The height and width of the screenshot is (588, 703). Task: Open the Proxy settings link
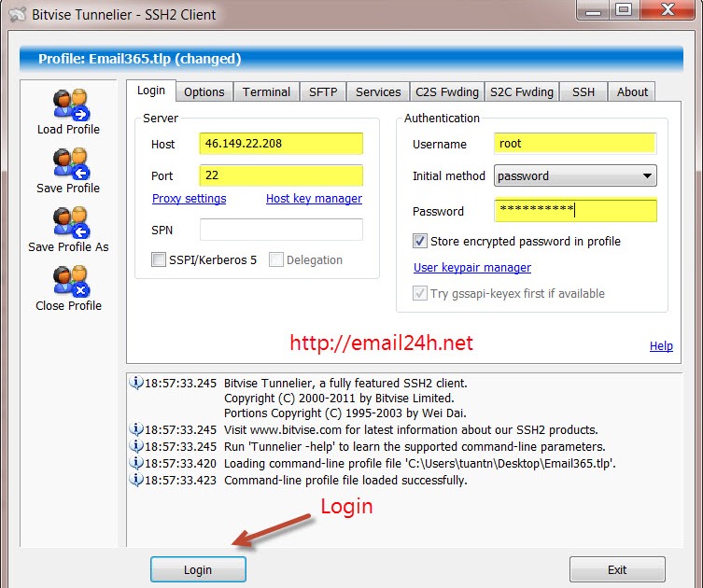click(x=190, y=198)
